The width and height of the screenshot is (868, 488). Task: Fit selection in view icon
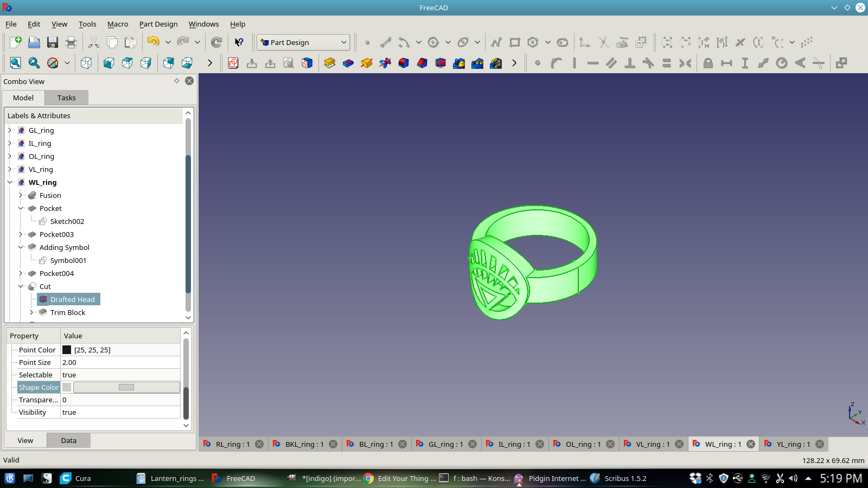pos(34,63)
